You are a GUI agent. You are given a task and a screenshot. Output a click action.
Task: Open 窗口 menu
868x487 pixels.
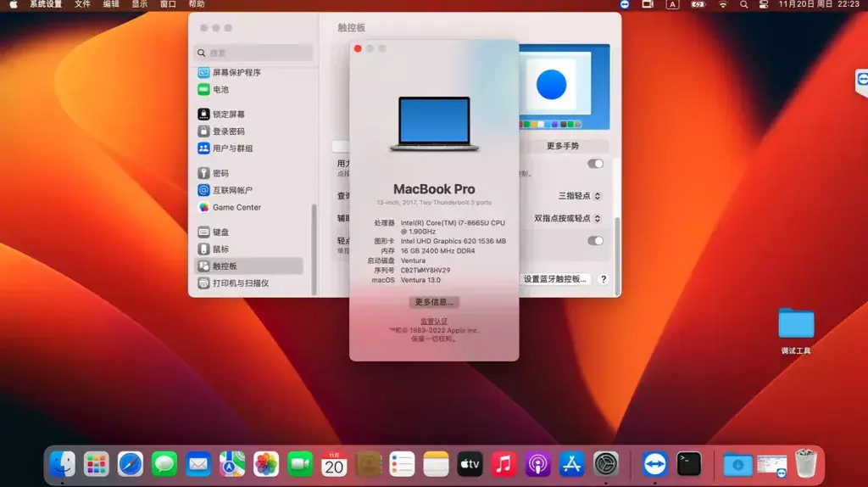[x=169, y=4]
